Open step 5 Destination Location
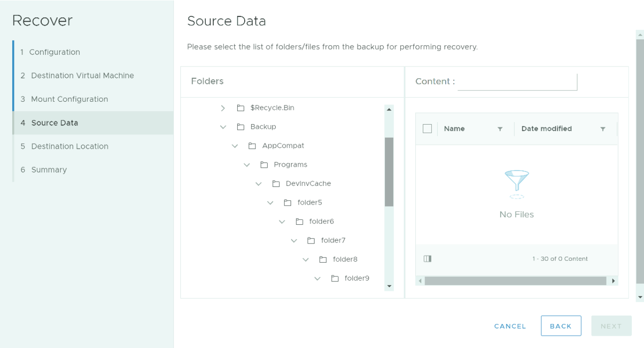The height and width of the screenshot is (348, 644). (69, 146)
